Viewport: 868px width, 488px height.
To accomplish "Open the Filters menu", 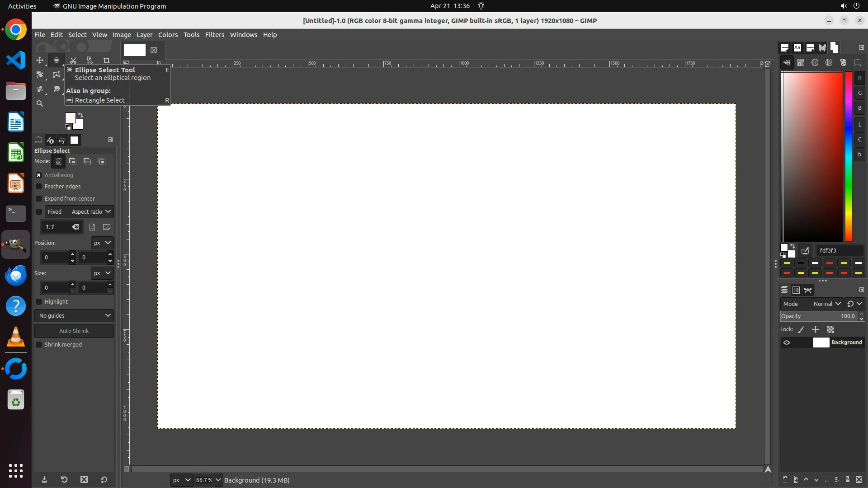I will click(x=214, y=35).
